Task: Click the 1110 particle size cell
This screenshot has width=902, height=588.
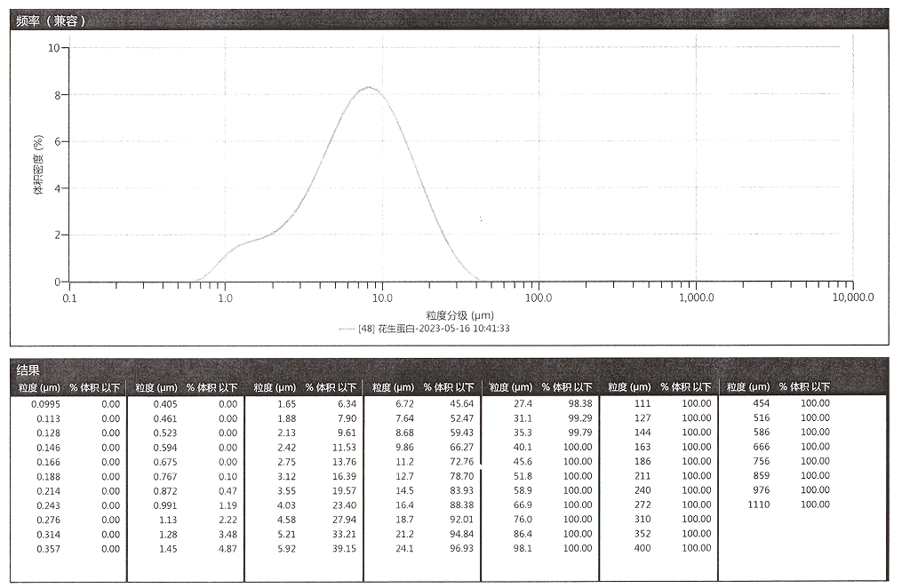Action: [761, 505]
